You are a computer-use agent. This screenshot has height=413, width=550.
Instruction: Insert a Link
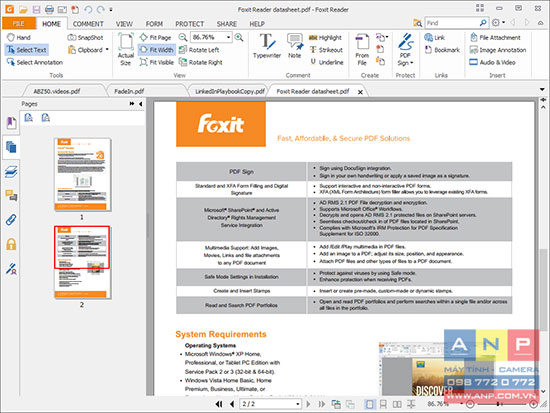435,37
